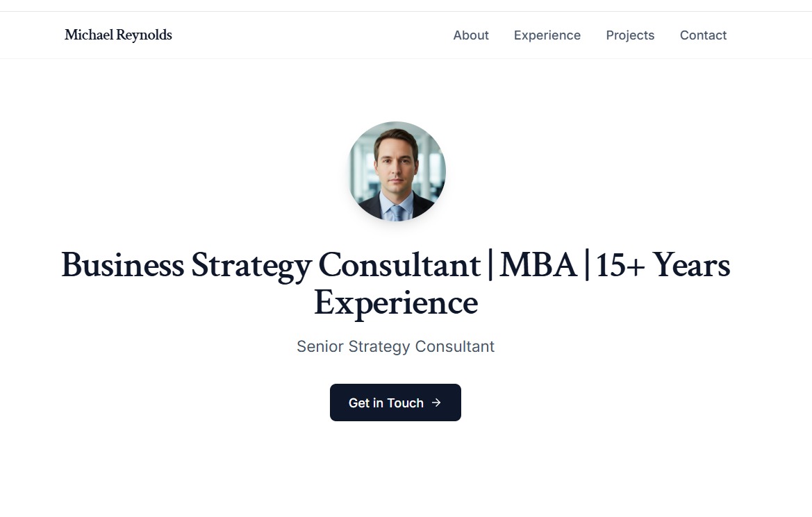
Task: Select the circular profile photo of Michael Reynolds
Action: coord(395,171)
